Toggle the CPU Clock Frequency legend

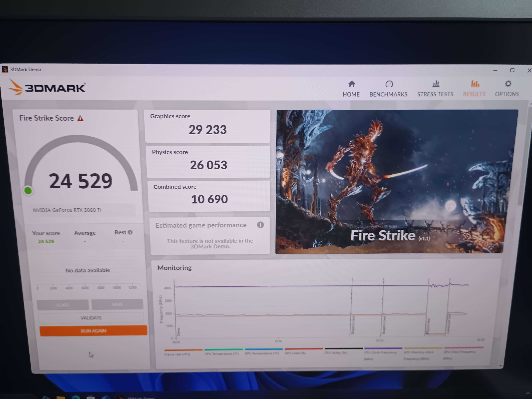(383, 354)
